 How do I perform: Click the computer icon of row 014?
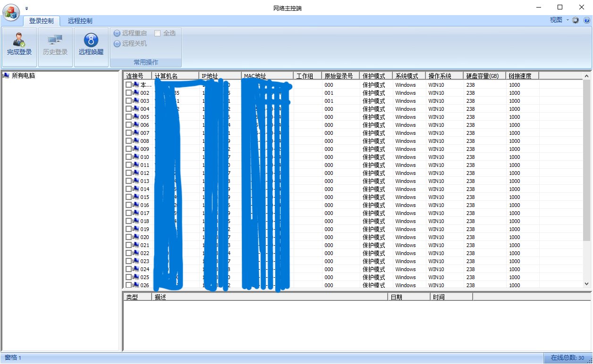pos(136,189)
